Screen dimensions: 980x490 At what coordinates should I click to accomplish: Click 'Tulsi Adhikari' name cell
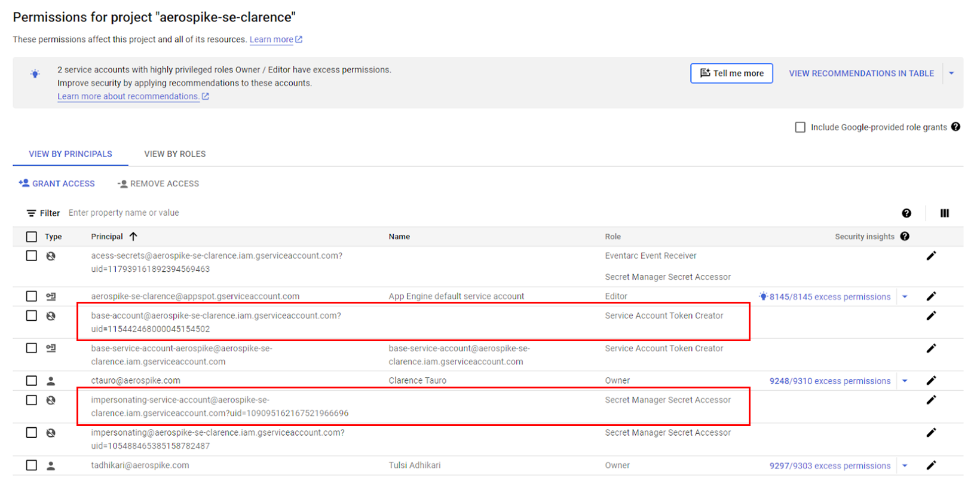tap(415, 465)
